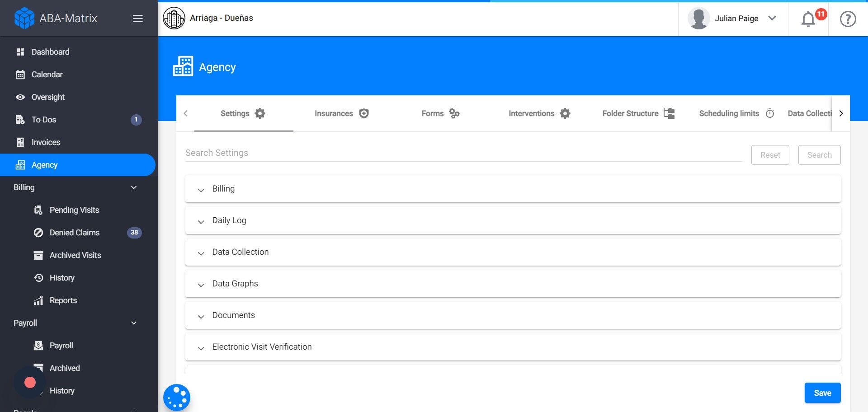
Task: Click the Reset button
Action: (x=770, y=155)
